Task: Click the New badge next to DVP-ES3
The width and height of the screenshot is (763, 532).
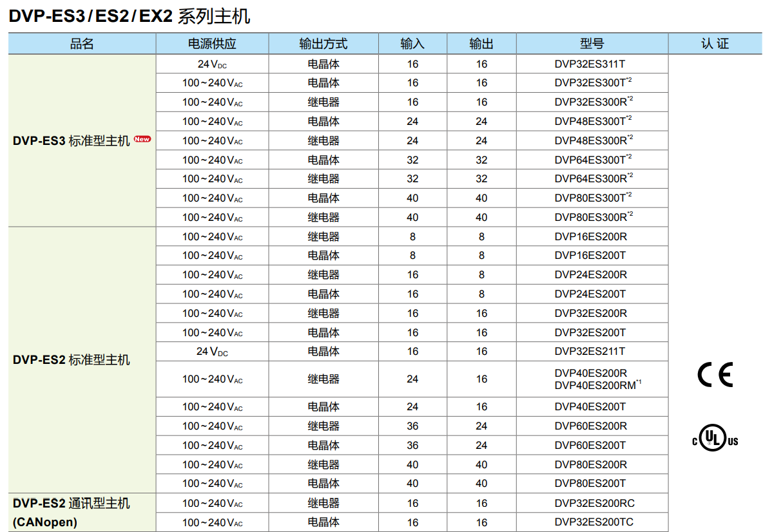Action: click(x=141, y=138)
